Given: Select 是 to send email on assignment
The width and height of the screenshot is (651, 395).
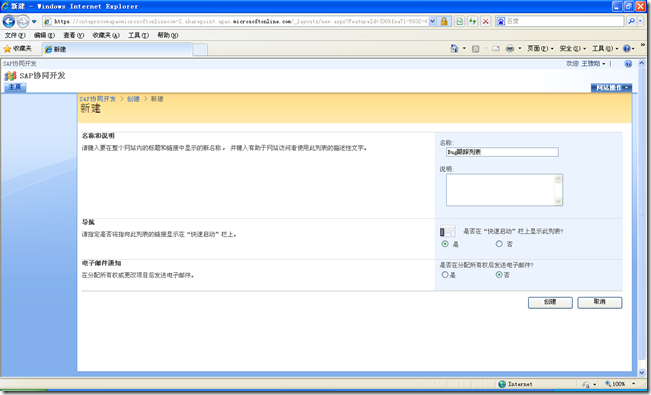Looking at the screenshot, I should [x=445, y=275].
